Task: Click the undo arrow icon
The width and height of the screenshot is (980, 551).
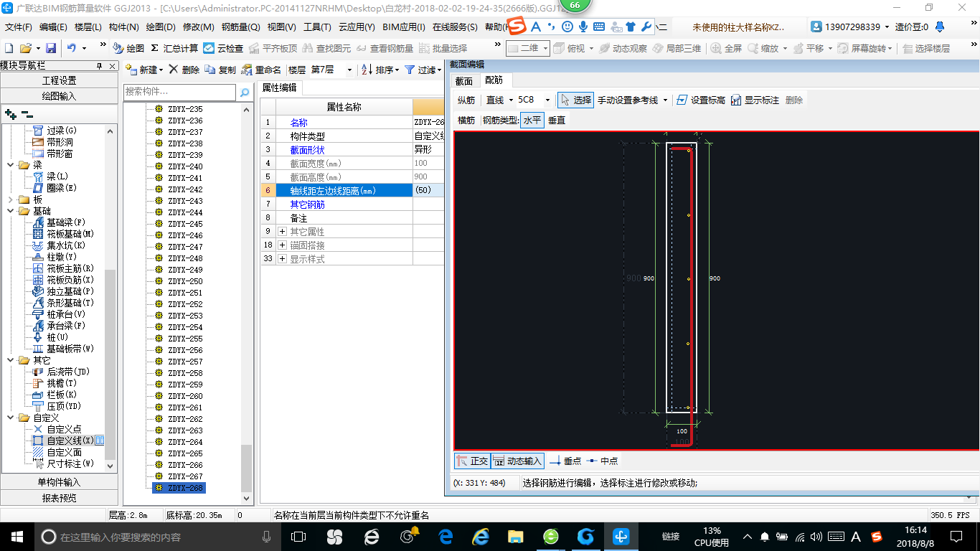Action: [72, 48]
